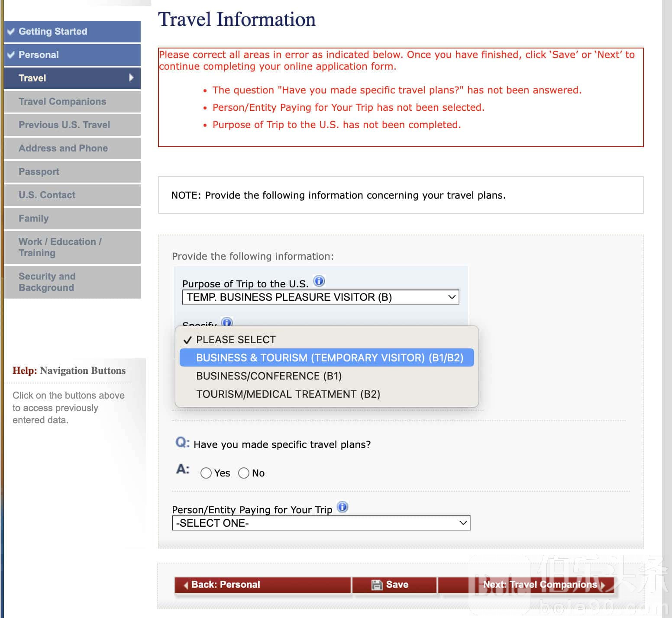Open the Passport section in sidebar
Screen dimensions: 672x618
click(39, 171)
